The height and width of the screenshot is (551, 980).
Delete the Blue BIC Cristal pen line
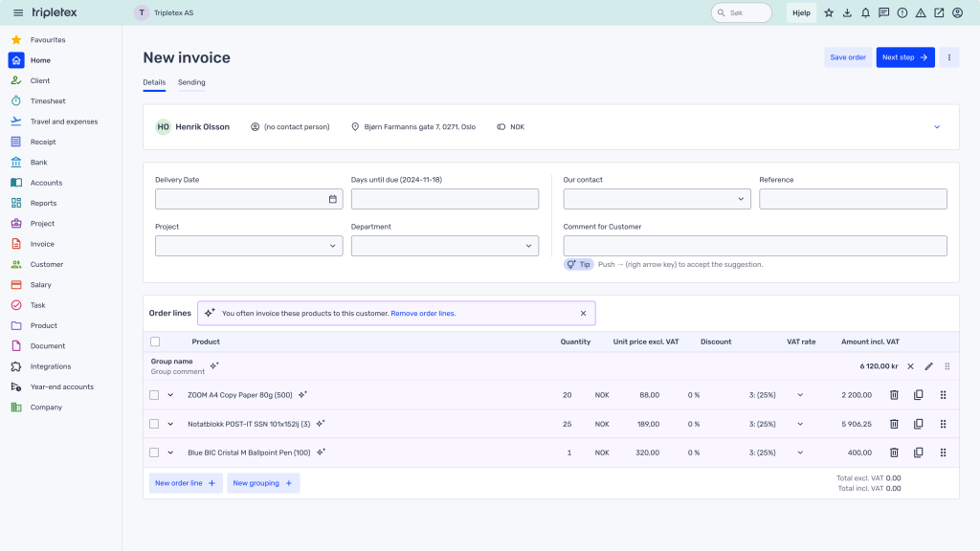pyautogui.click(x=894, y=452)
